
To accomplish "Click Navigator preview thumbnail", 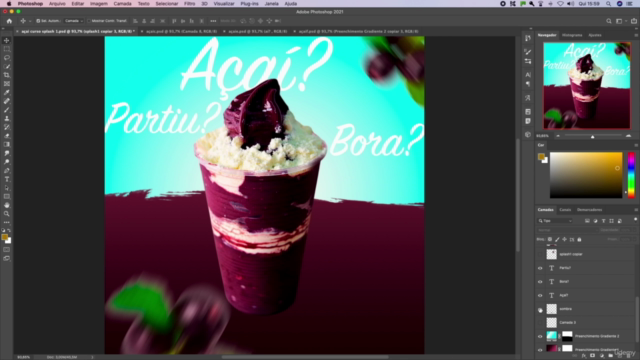I will [x=587, y=86].
